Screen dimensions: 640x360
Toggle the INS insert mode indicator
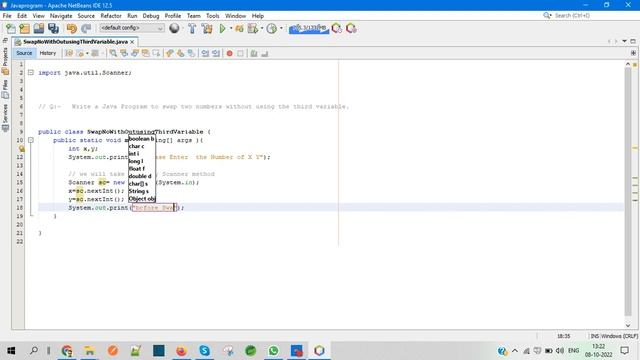[594, 336]
